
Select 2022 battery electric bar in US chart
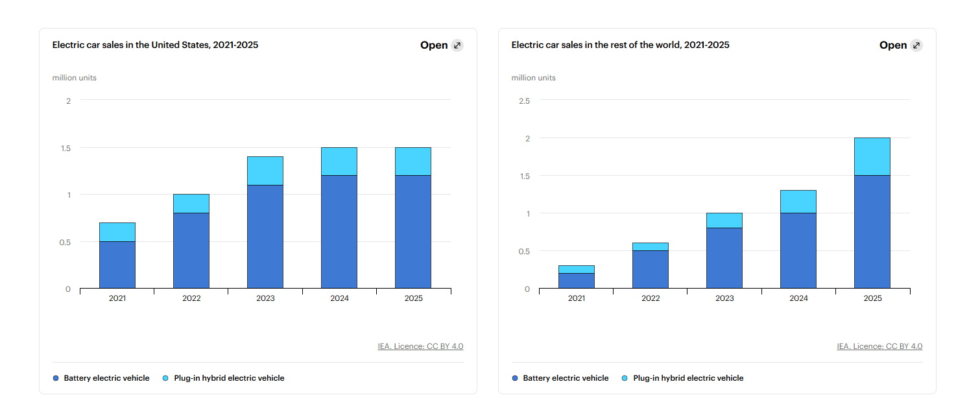coord(191,250)
